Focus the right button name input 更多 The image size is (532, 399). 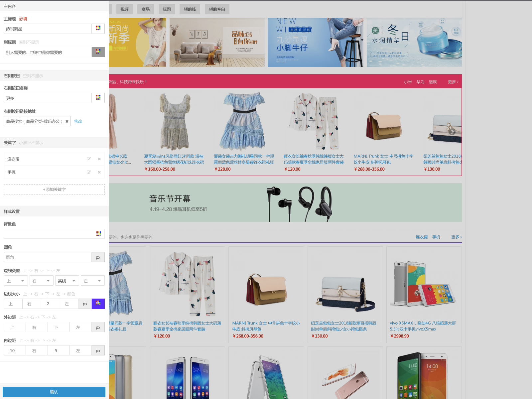[x=48, y=98]
